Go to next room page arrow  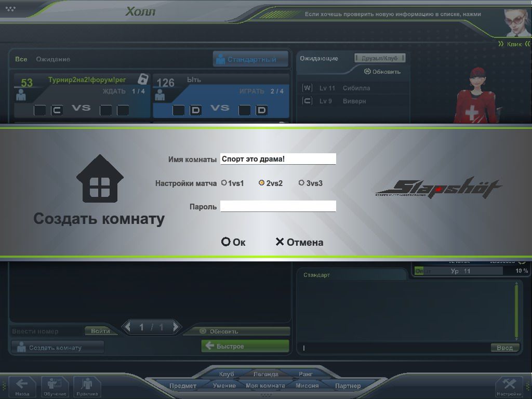pyautogui.click(x=176, y=327)
